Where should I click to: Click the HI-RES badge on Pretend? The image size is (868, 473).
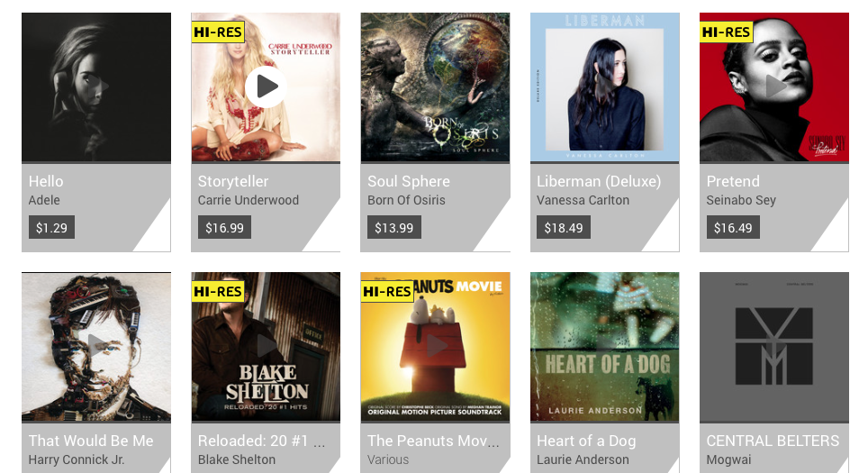(x=727, y=32)
